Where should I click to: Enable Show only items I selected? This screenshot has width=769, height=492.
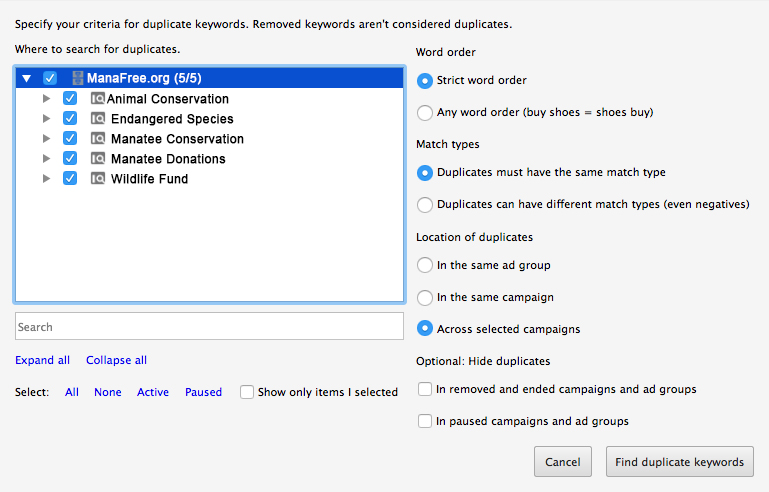point(247,392)
